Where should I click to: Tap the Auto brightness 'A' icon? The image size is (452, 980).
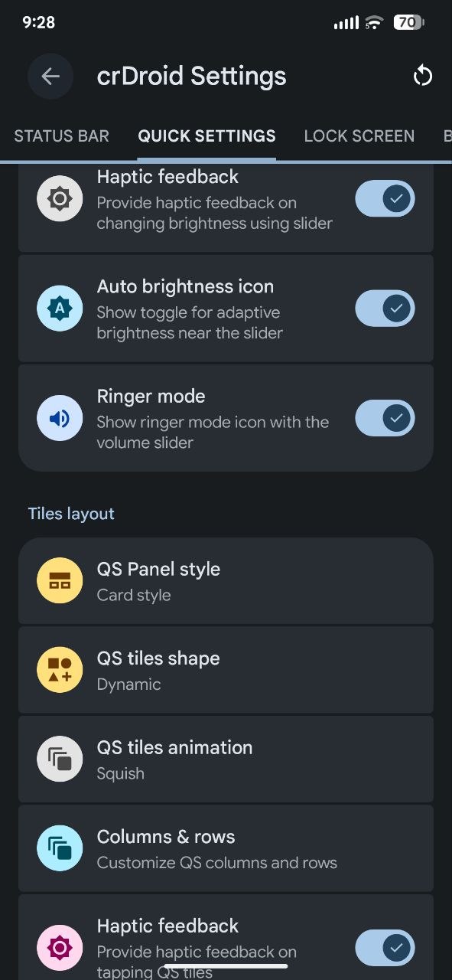tap(60, 309)
